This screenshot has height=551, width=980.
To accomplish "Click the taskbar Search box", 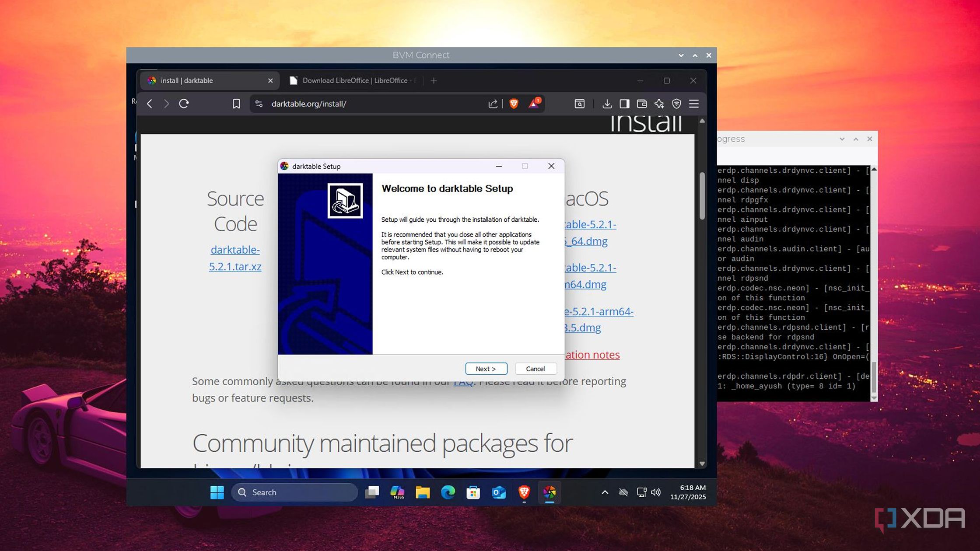I will pyautogui.click(x=294, y=492).
